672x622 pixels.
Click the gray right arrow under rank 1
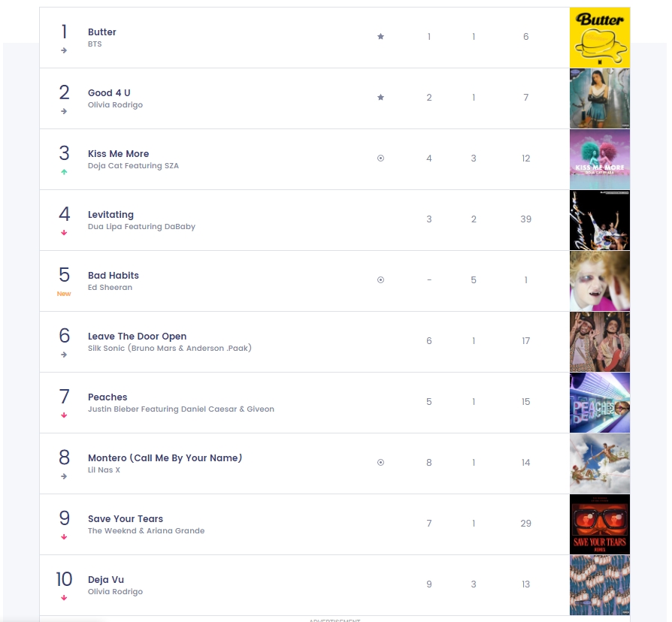pos(64,50)
